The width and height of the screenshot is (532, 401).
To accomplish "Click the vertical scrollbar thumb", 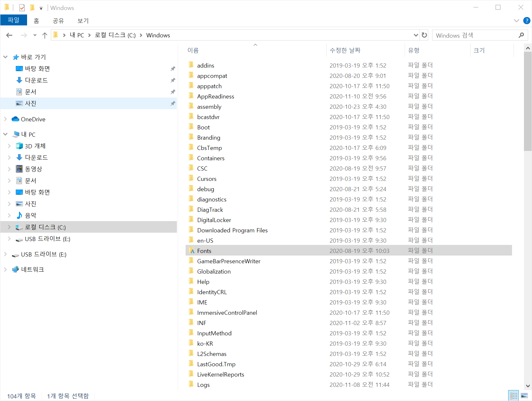I will coord(528,101).
